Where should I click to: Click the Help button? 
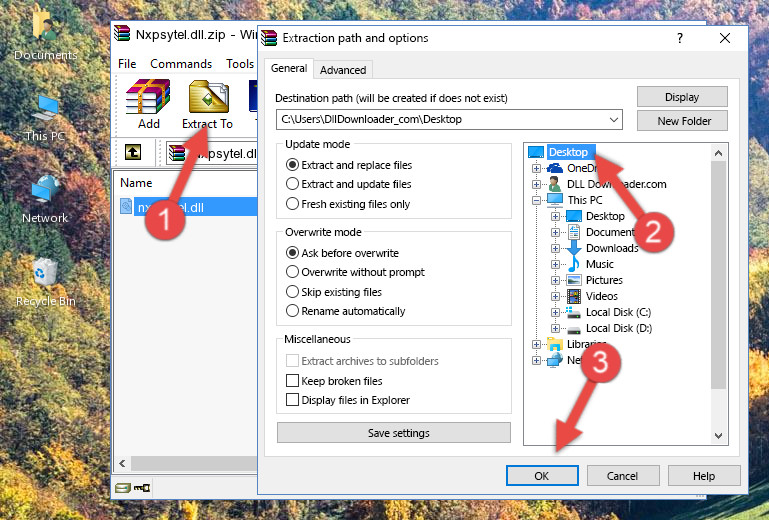point(703,476)
